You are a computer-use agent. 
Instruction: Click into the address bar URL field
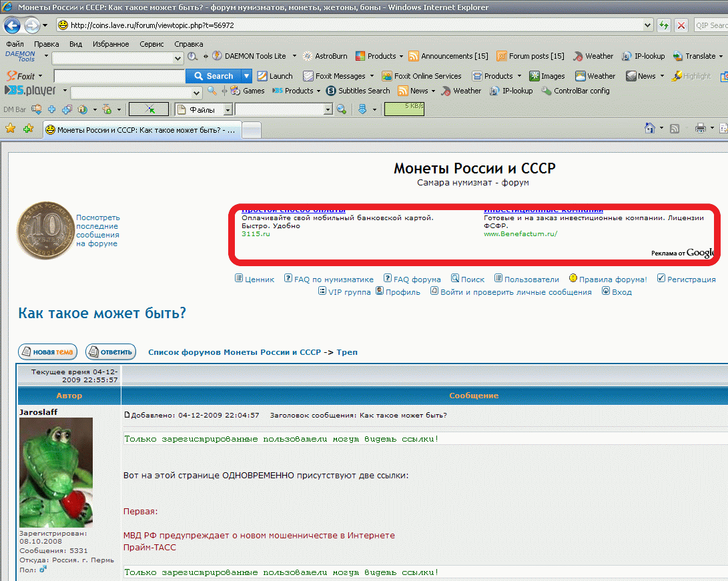click(353, 25)
